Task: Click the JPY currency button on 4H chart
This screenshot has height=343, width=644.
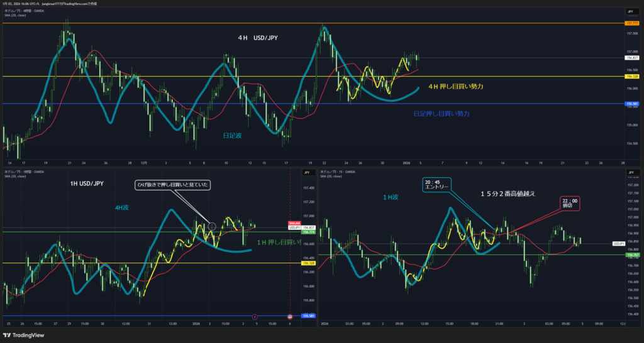Action: tap(630, 11)
